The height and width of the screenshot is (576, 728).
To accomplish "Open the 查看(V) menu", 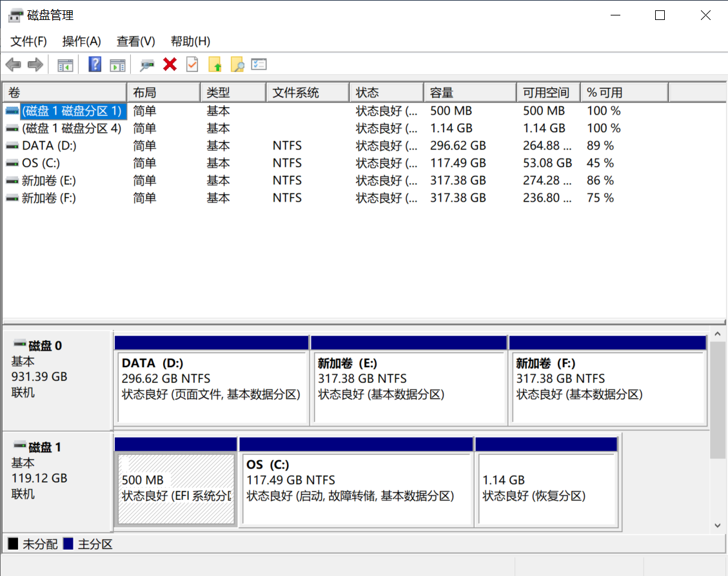I will [x=135, y=41].
